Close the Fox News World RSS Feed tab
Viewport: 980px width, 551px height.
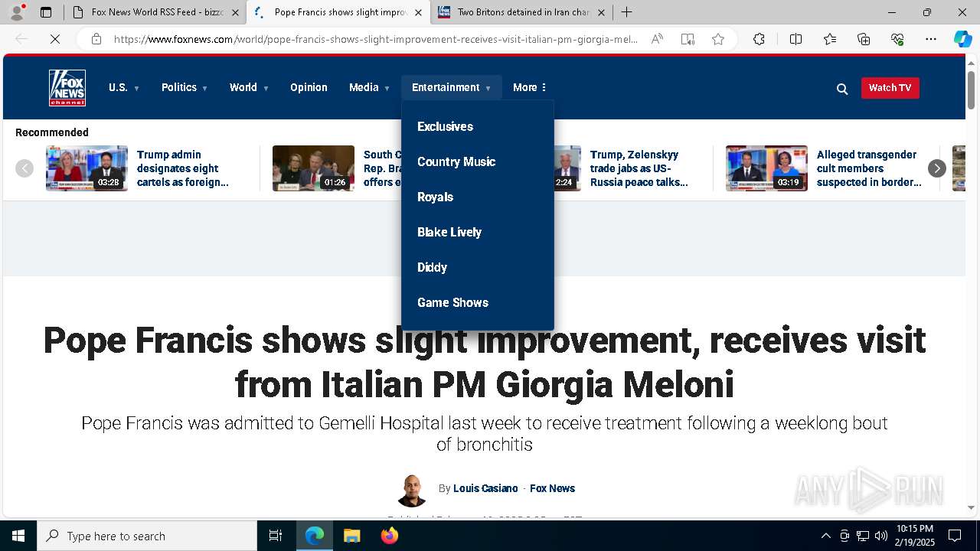(236, 12)
